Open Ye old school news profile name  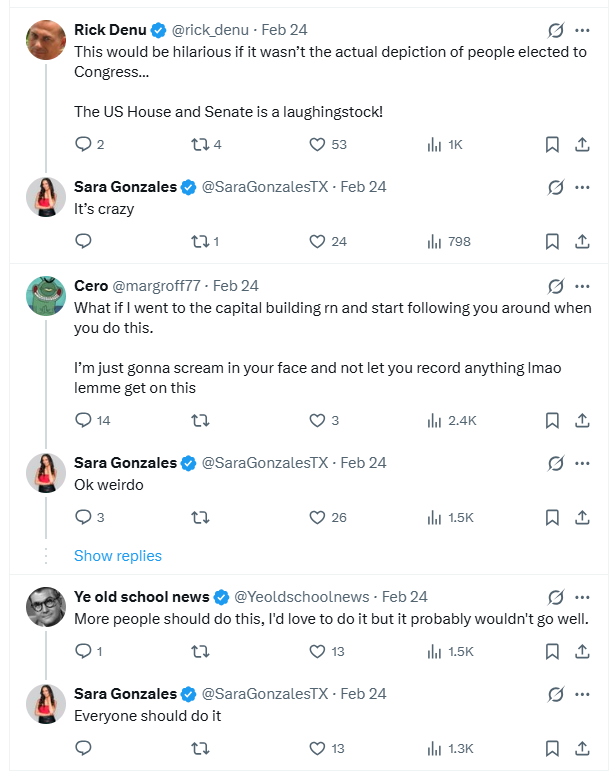tap(141, 597)
